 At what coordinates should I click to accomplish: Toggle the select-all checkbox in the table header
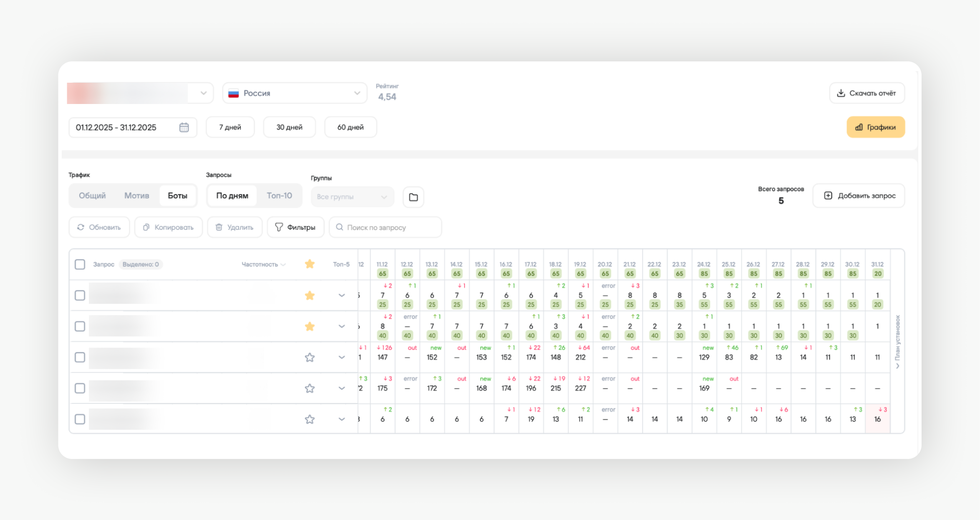click(x=80, y=264)
